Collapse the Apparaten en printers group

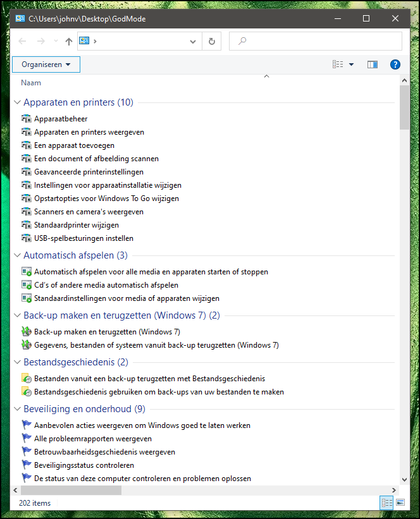coord(17,102)
